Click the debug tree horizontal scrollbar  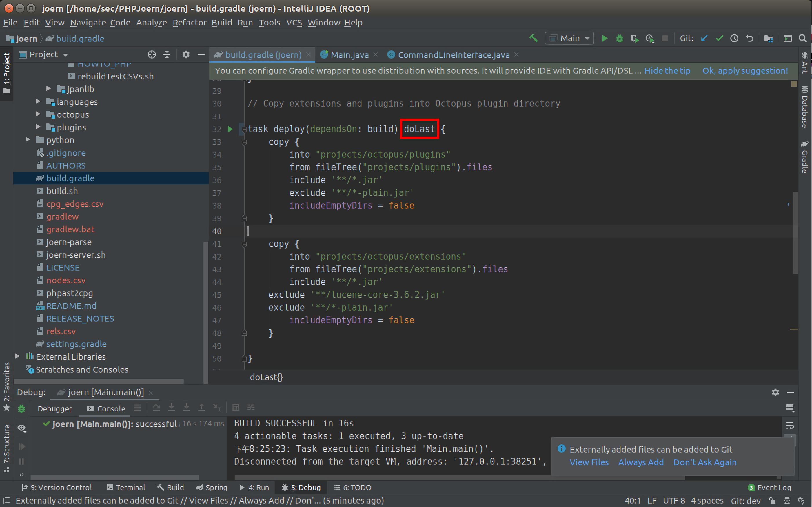[x=114, y=477]
